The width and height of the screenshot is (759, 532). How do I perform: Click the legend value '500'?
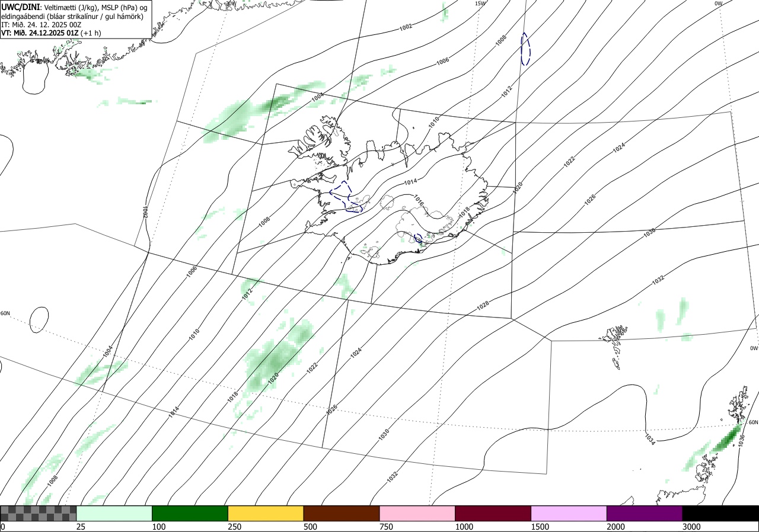coord(310,527)
